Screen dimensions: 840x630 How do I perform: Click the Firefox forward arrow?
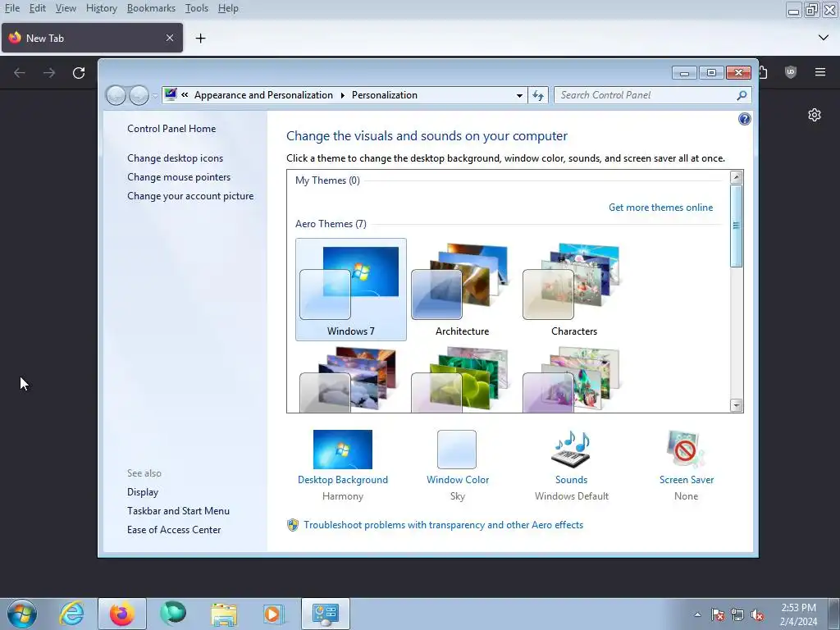point(49,72)
